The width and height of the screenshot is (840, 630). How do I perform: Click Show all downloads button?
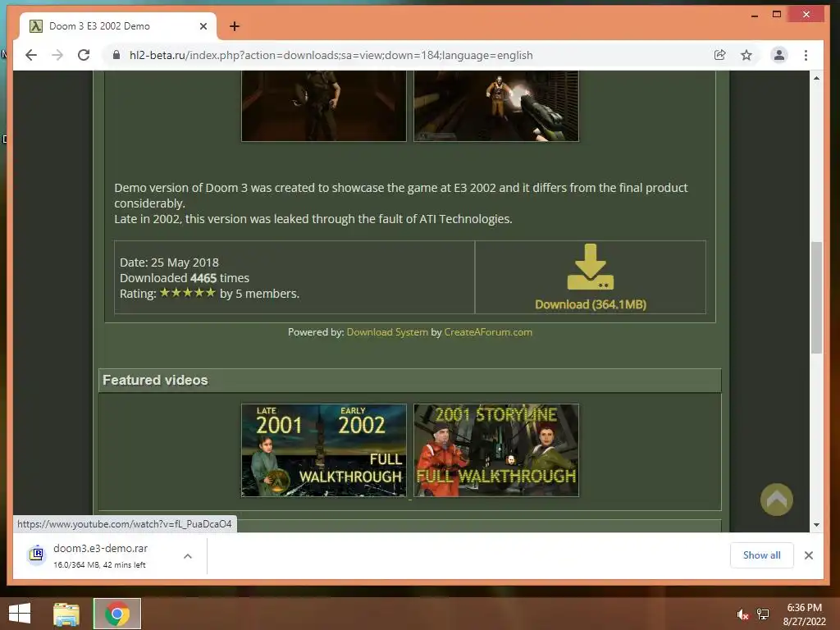(761, 555)
